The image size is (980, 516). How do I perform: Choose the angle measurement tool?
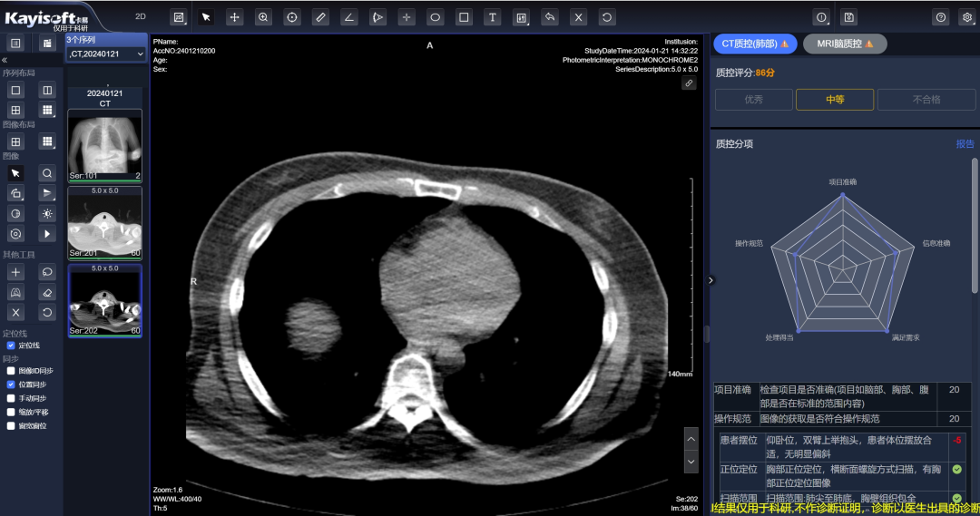coord(349,17)
